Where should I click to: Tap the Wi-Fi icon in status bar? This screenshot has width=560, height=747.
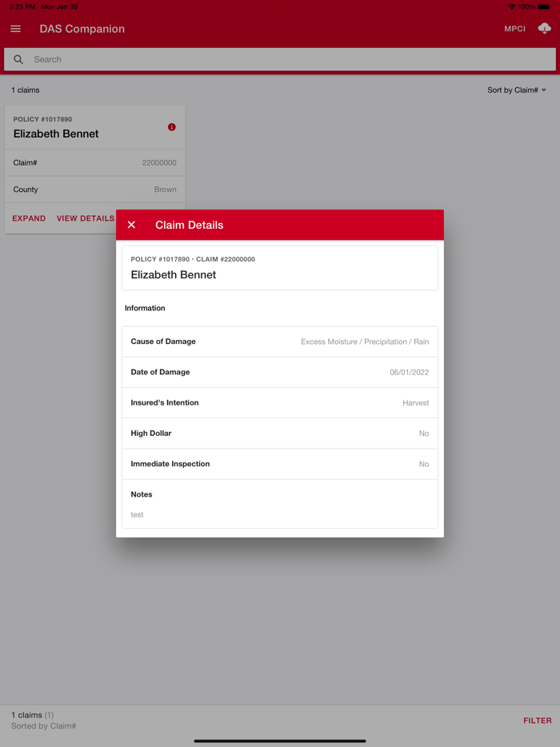tap(512, 6)
